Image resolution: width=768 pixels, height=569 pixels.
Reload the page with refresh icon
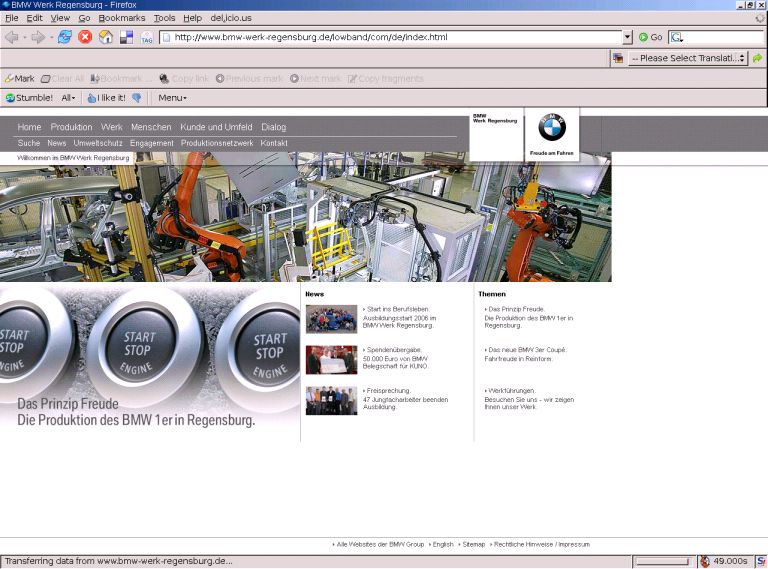point(65,37)
